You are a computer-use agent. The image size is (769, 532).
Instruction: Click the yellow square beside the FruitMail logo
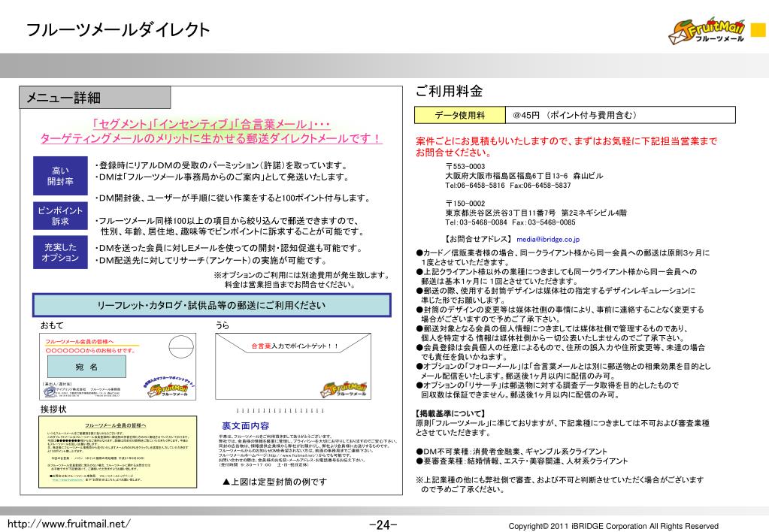[758, 30]
